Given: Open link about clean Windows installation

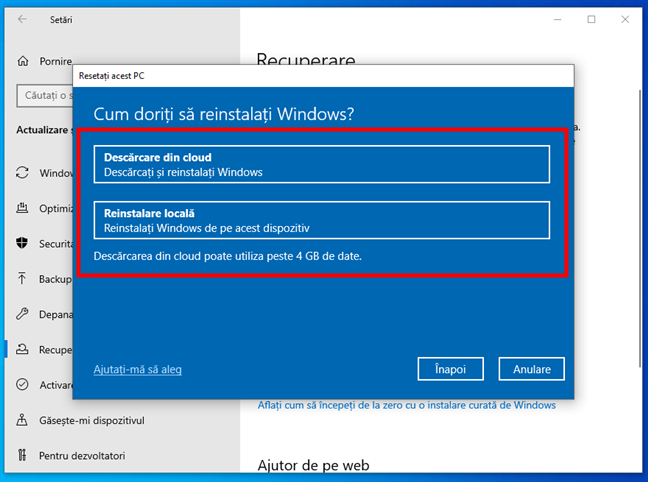Looking at the screenshot, I should pos(405,405).
